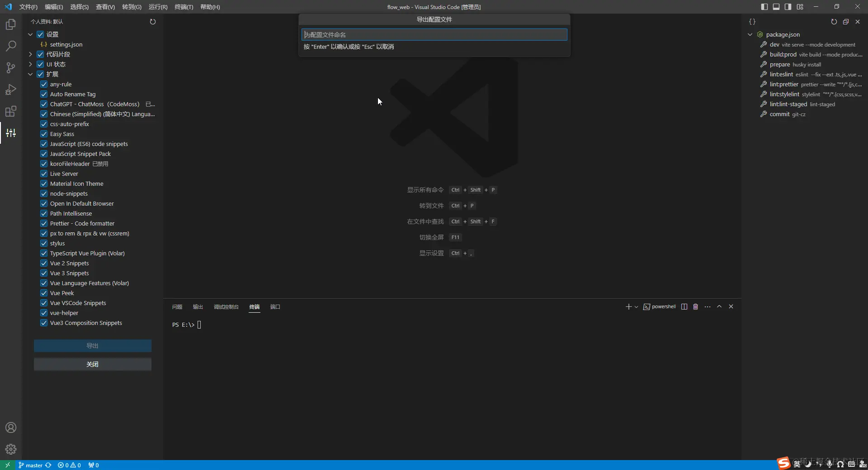The width and height of the screenshot is (868, 470).
Task: Open the Extensions view icon
Action: [11, 111]
